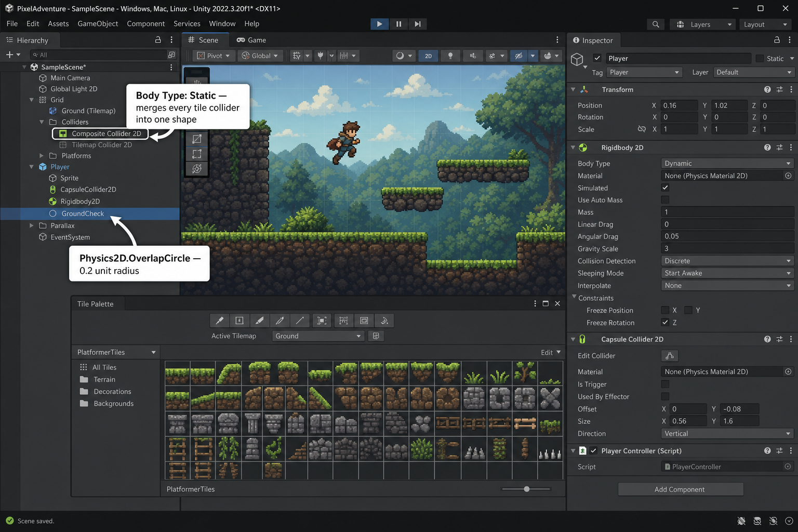The height and width of the screenshot is (532, 798).
Task: Click the Step frame button
Action: 417,24
